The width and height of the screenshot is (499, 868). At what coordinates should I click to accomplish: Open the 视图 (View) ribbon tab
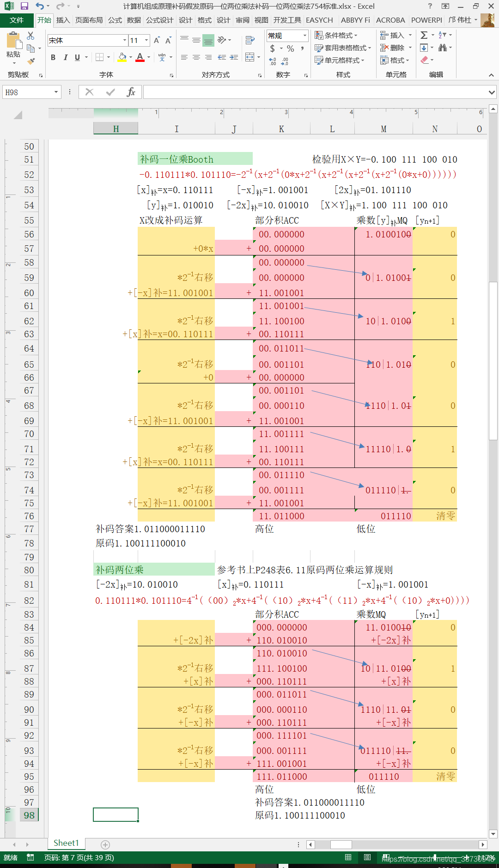point(261,20)
